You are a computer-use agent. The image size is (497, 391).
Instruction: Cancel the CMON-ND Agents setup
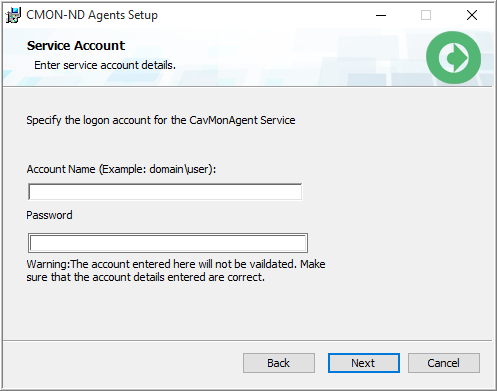[x=444, y=363]
